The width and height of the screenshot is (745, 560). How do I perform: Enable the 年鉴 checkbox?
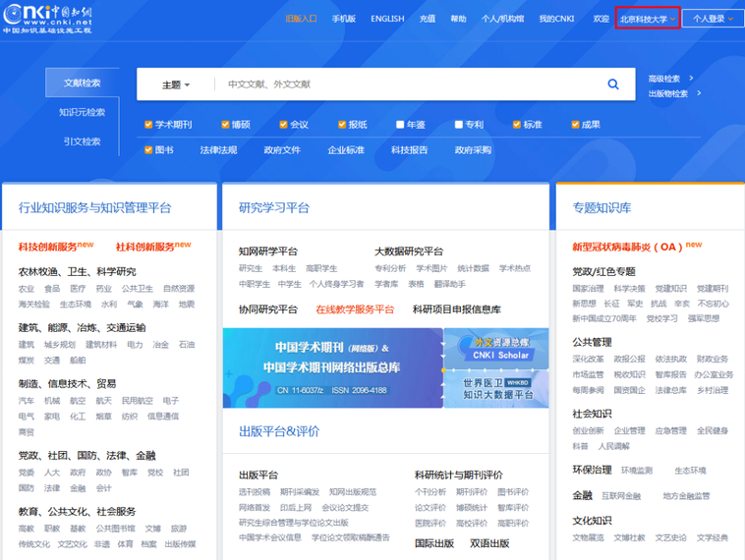tap(400, 125)
